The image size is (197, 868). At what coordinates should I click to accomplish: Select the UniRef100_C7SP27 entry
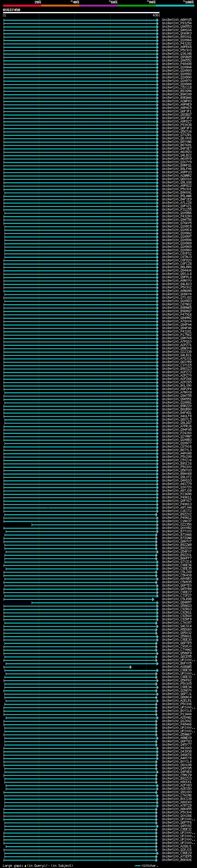177,595
